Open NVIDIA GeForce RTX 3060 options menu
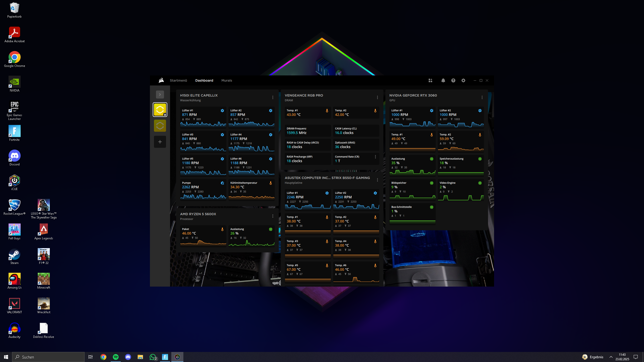 point(482,98)
